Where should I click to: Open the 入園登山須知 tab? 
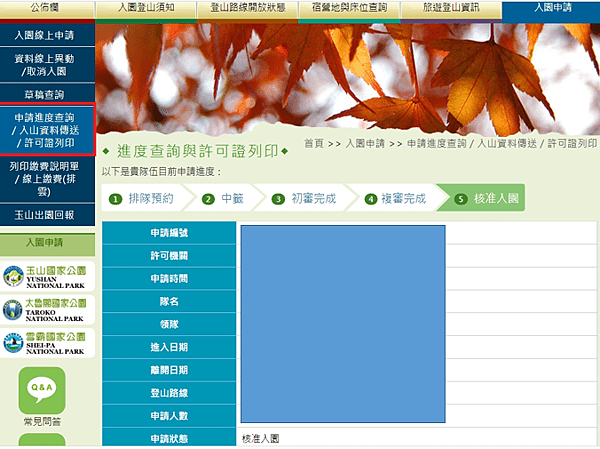click(x=146, y=9)
